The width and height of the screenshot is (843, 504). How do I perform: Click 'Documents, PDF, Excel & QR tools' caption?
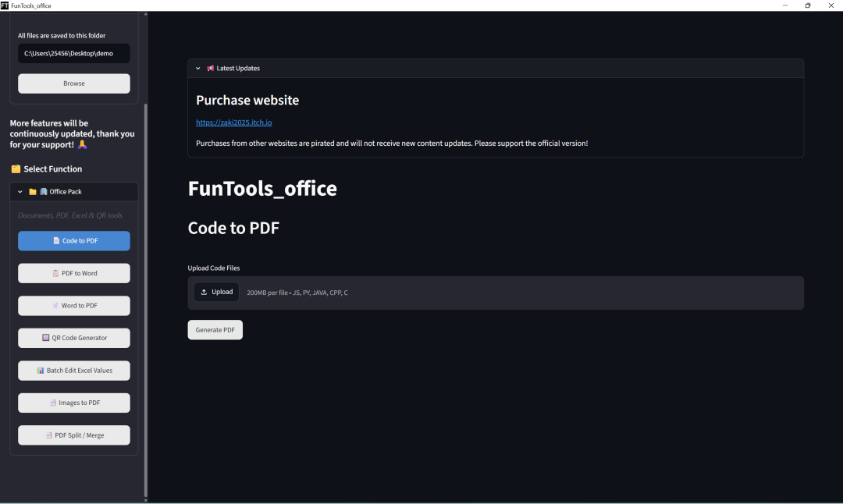[x=70, y=215]
